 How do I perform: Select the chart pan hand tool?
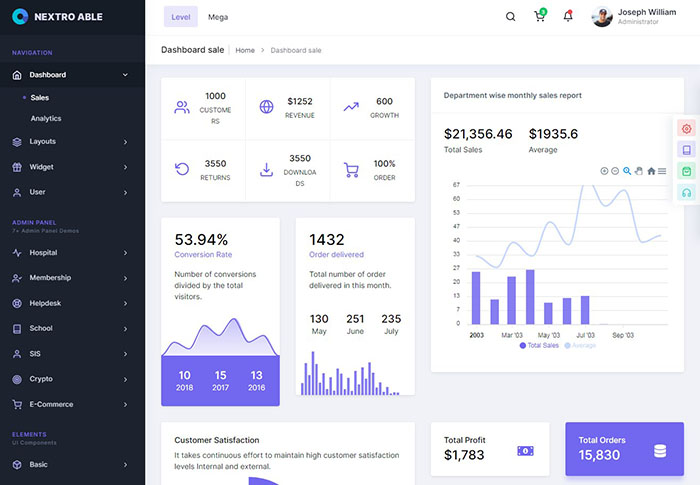click(x=639, y=171)
